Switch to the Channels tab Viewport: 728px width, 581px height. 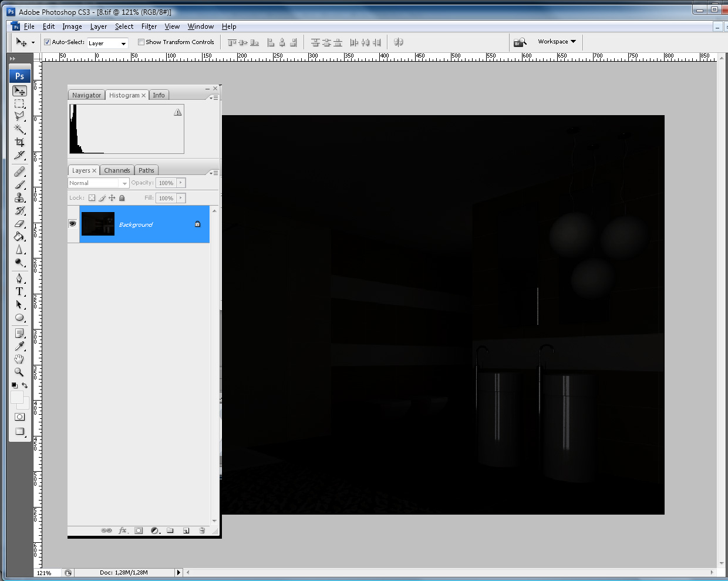(117, 170)
